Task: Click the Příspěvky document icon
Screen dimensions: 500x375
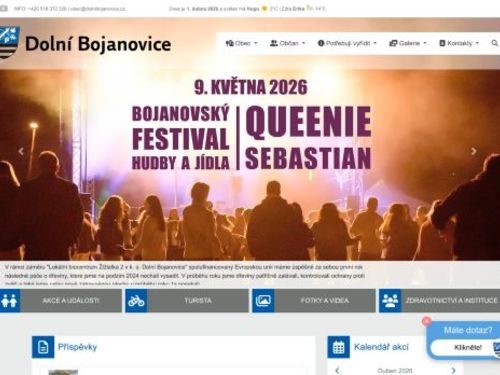Action: tap(43, 347)
